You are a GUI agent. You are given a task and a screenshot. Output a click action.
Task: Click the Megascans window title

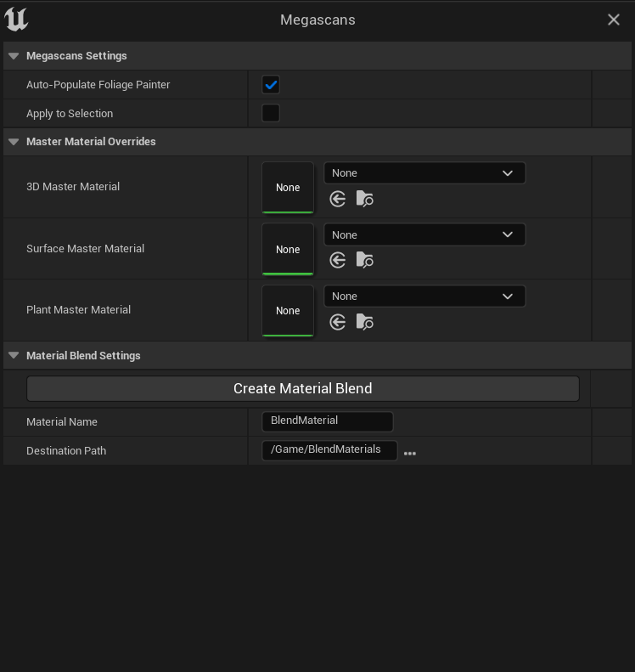click(317, 20)
